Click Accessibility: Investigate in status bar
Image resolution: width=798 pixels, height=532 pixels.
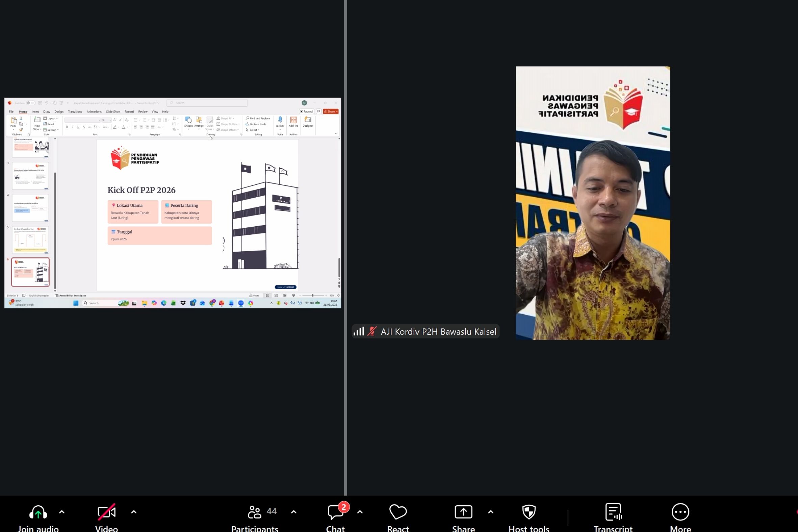[x=71, y=296]
